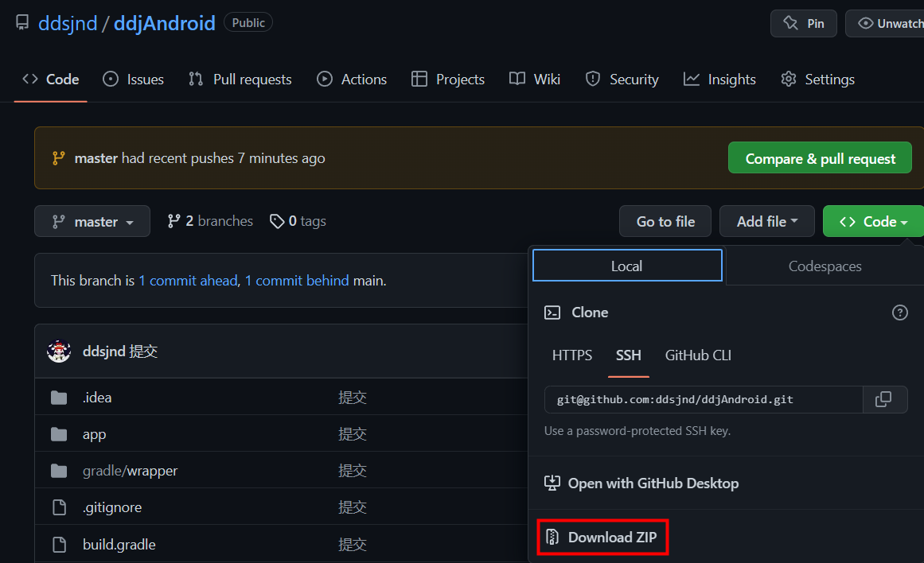This screenshot has width=924, height=563.
Task: Click the 'Public' visibility badge
Action: 248,23
